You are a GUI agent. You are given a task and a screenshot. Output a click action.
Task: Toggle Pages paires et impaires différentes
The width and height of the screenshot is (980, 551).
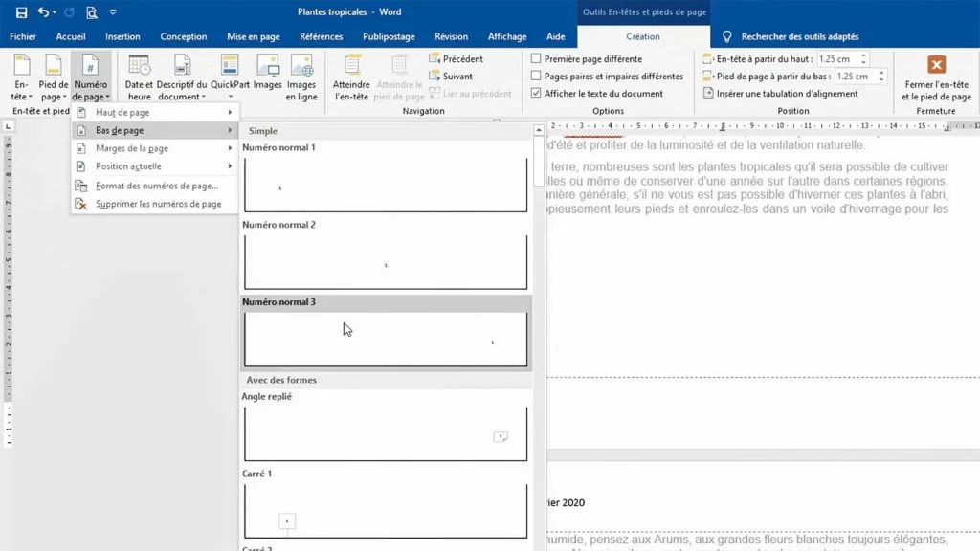[536, 77]
